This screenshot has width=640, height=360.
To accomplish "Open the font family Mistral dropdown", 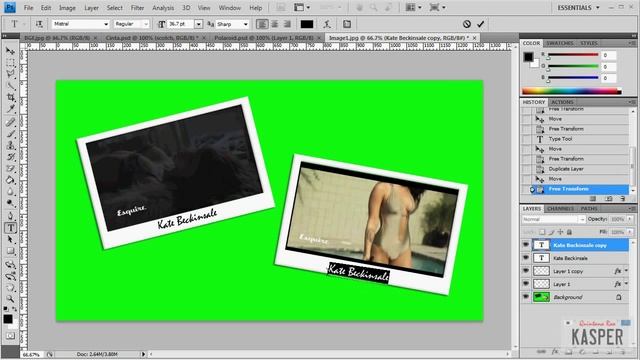I will coord(106,24).
